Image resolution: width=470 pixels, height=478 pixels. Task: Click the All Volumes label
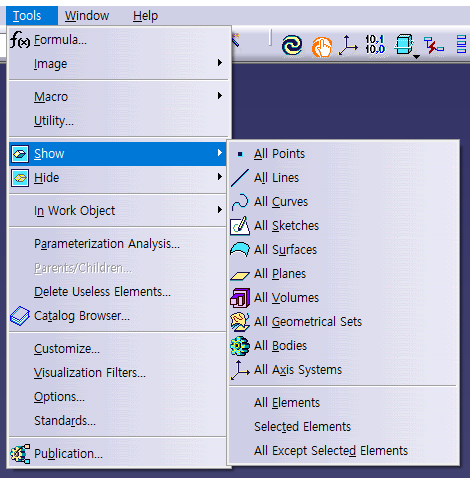pos(286,298)
